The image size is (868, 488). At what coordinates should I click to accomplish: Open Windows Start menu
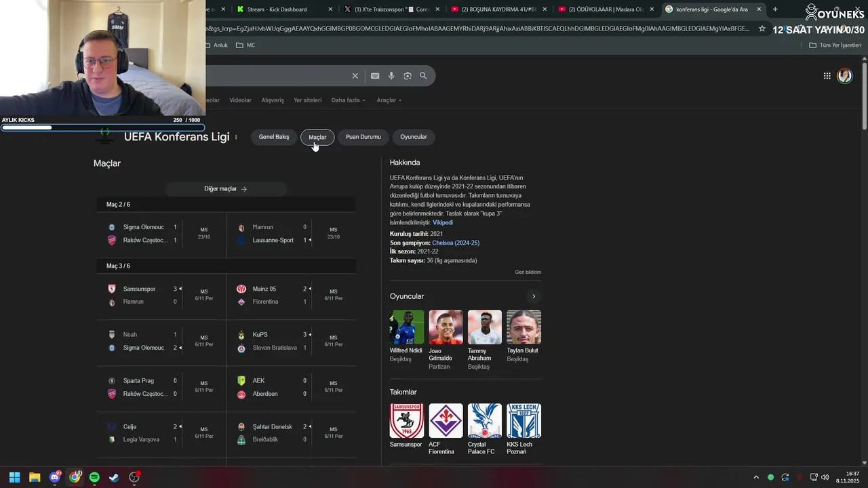pos(14,477)
